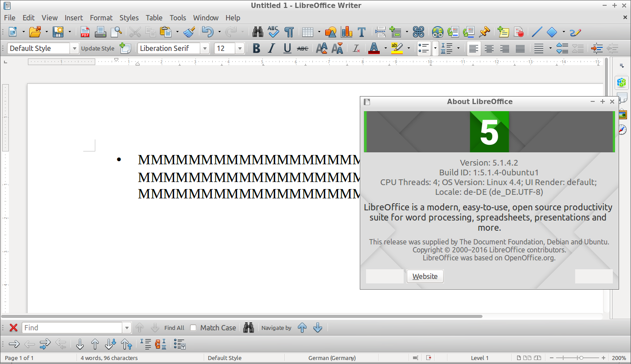Run the spelling check (ABC checkmark)

click(x=273, y=32)
